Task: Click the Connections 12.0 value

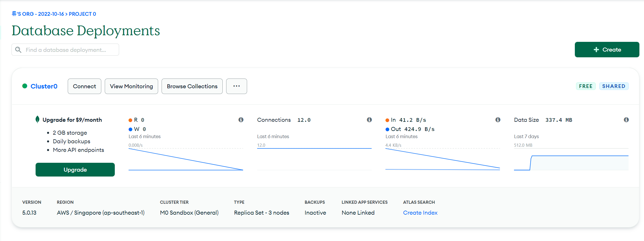Action: (304, 120)
